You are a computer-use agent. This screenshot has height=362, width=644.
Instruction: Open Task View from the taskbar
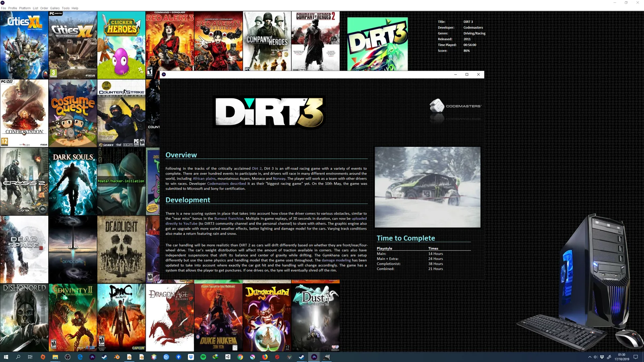click(30, 357)
